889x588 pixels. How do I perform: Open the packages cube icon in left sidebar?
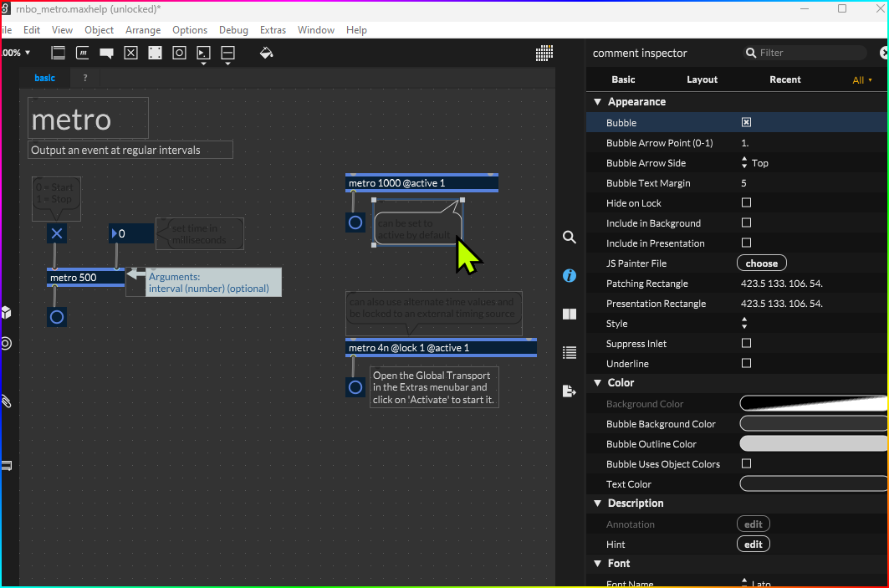point(6,313)
